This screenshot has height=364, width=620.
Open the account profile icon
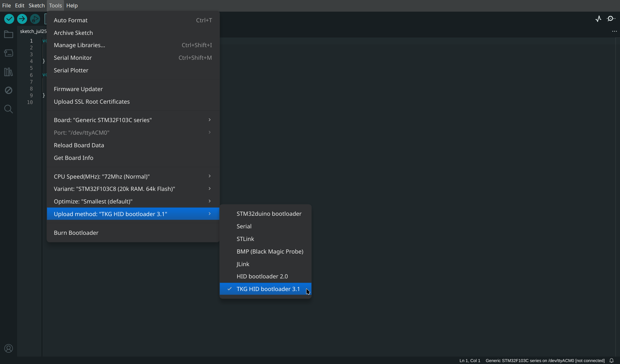point(8,348)
